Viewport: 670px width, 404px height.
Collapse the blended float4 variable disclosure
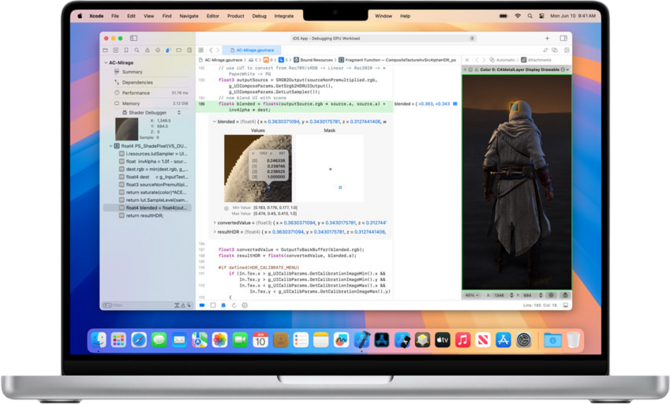(214, 122)
